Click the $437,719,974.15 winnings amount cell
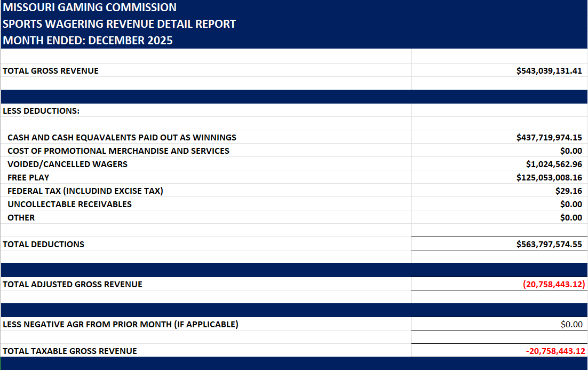 tap(549, 137)
